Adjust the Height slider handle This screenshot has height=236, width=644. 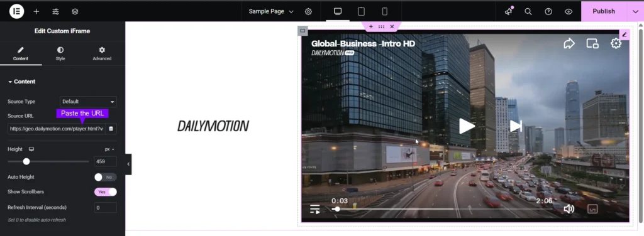26,161
